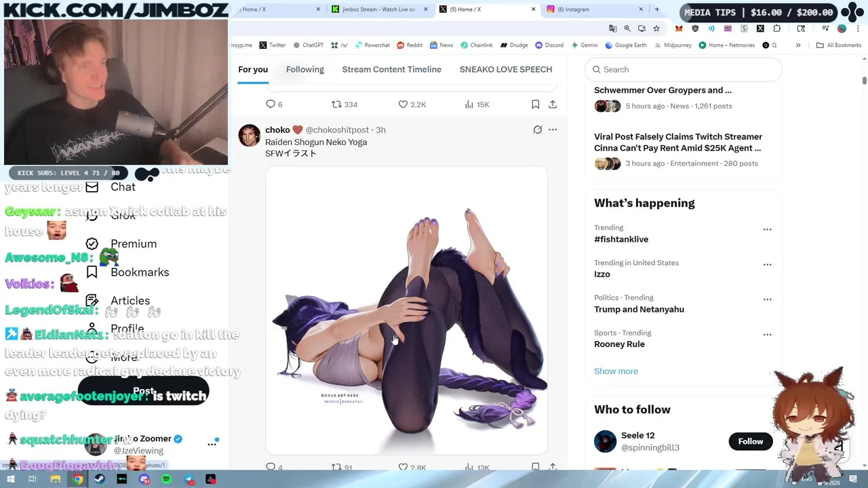Open the Extensions puzzle icon
868x488 pixels.
point(777,28)
